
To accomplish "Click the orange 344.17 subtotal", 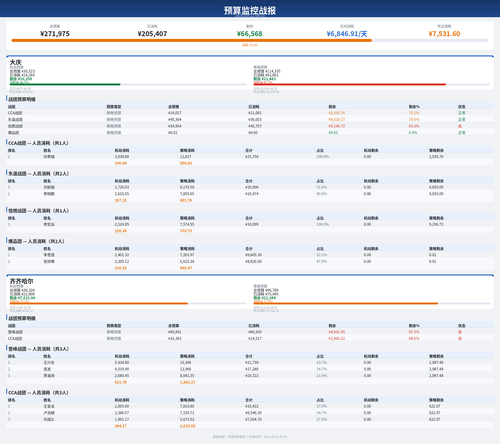I will 121,426.
